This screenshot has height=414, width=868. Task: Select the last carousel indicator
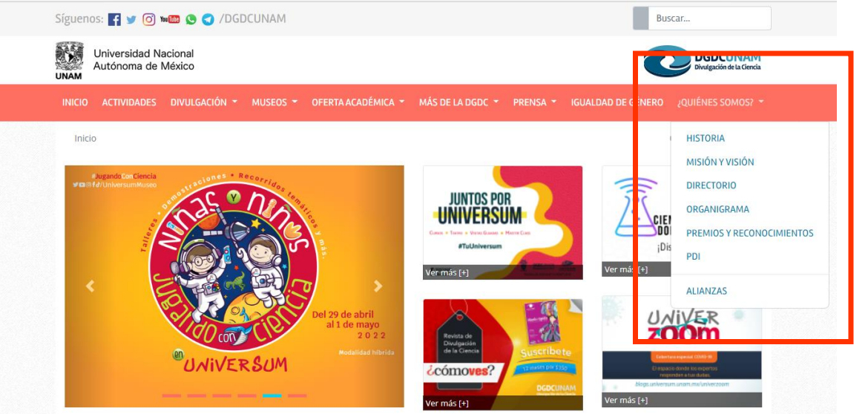pos(297,395)
